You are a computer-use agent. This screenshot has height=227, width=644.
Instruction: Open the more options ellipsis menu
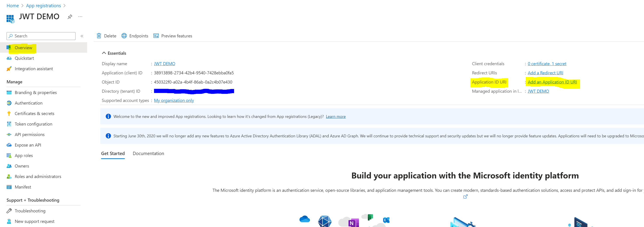click(x=80, y=17)
